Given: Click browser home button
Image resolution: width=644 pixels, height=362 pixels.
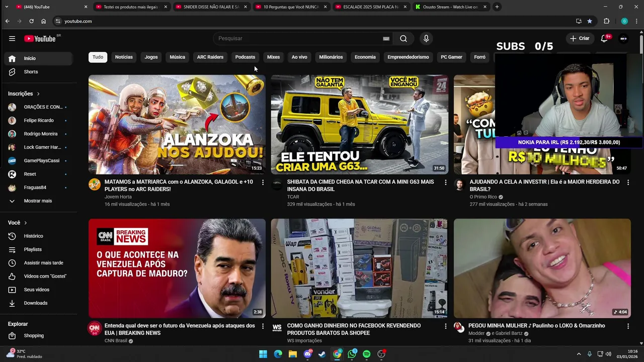Looking at the screenshot, I should [x=43, y=21].
